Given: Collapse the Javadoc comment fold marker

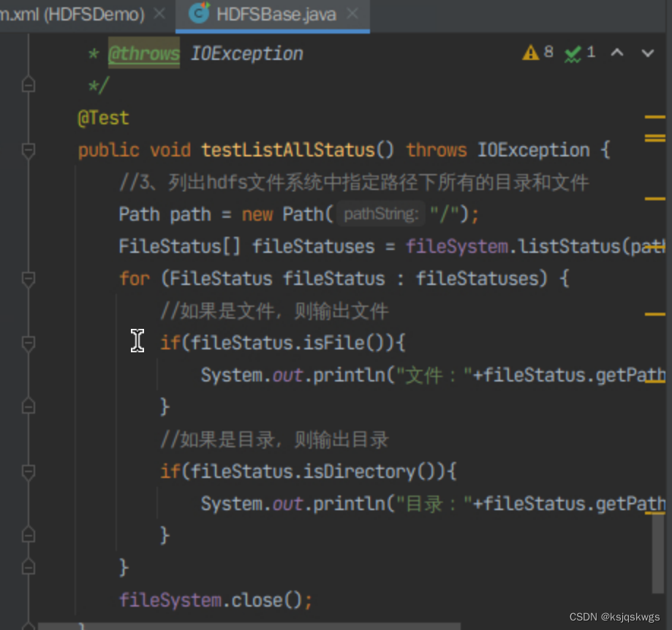Looking at the screenshot, I should coord(28,84).
